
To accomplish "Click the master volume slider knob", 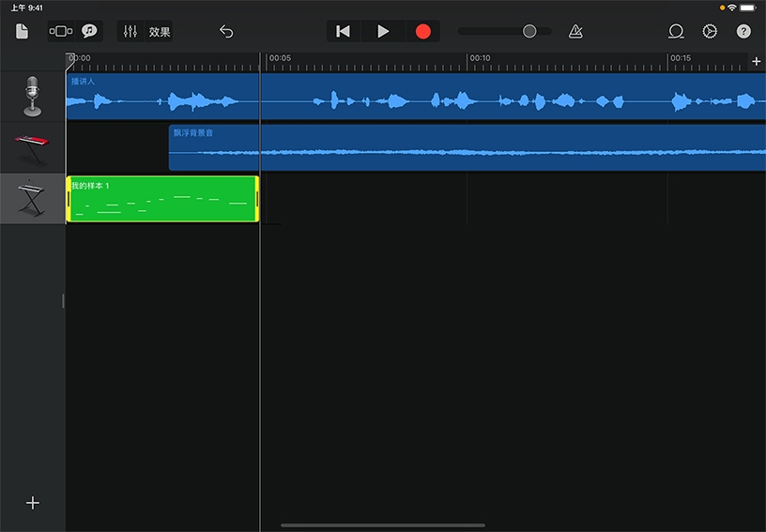I will pos(529,32).
